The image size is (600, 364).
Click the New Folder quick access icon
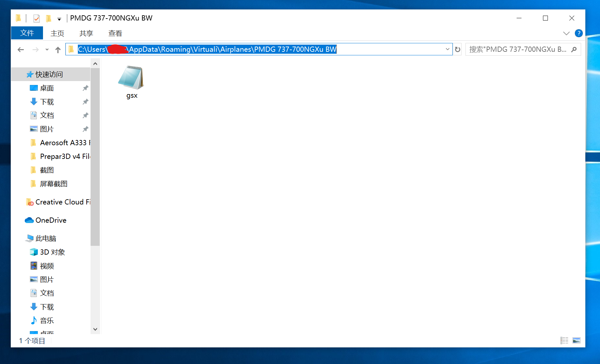coord(49,19)
